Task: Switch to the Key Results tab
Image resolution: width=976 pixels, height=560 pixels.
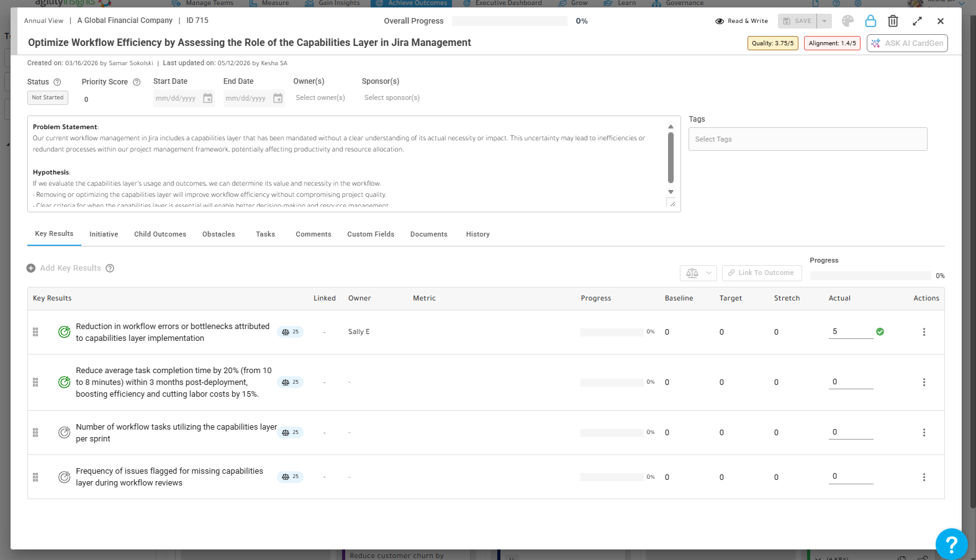Action: click(54, 234)
